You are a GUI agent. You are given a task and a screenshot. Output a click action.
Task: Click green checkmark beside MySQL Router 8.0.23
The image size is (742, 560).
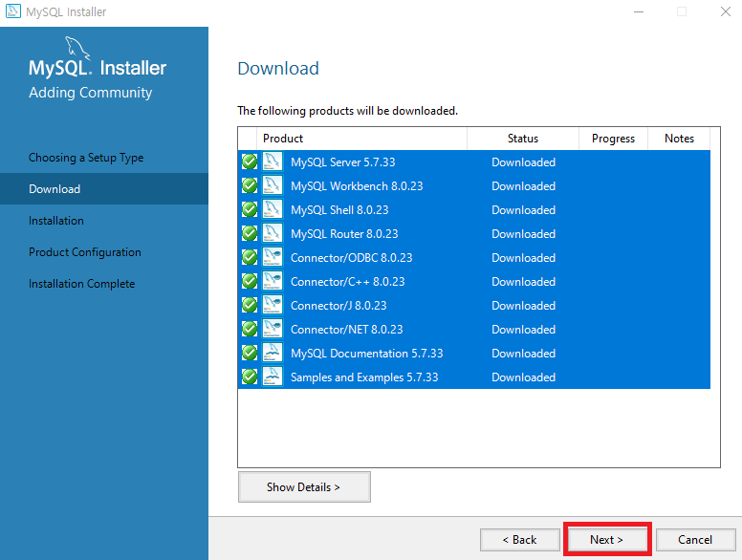[x=250, y=233]
